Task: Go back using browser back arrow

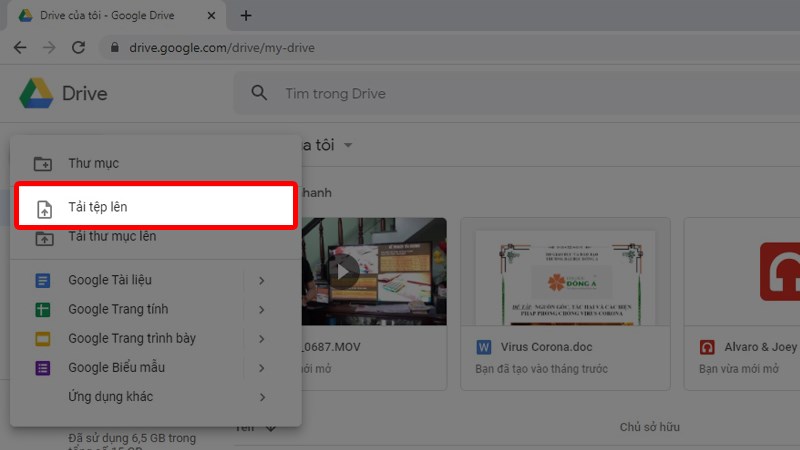Action: tap(20, 47)
